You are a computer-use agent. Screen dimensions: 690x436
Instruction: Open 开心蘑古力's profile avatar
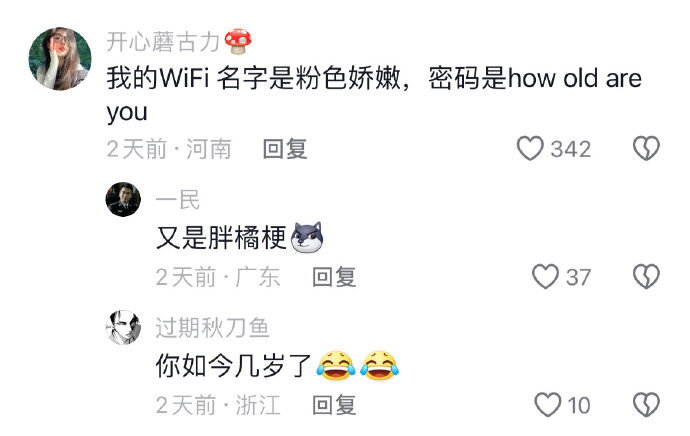(60, 59)
